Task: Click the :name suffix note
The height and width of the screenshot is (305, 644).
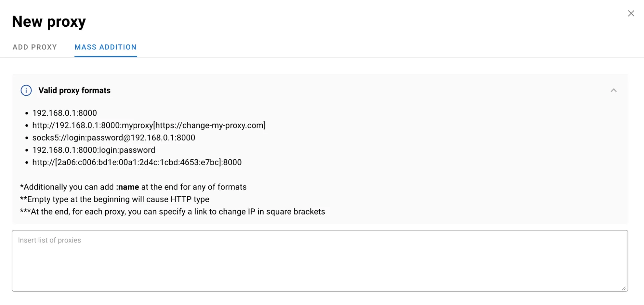Action: coord(127,187)
